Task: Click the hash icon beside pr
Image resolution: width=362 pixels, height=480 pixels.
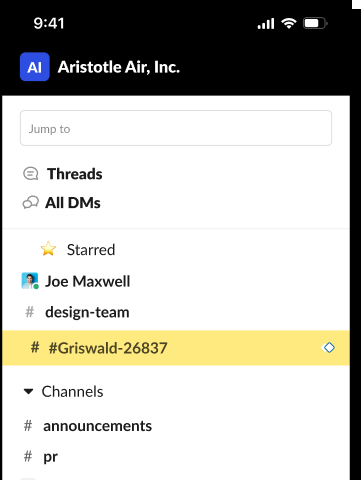Action: [28, 456]
